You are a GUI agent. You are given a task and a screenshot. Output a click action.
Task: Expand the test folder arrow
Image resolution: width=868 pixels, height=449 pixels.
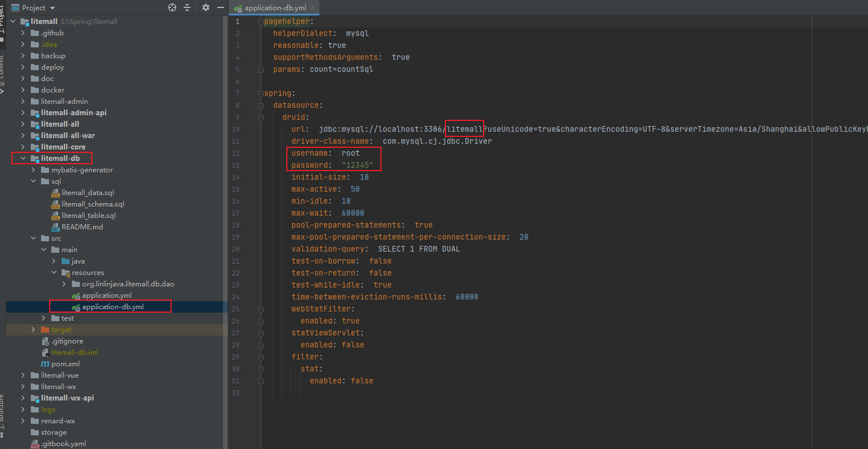click(44, 318)
